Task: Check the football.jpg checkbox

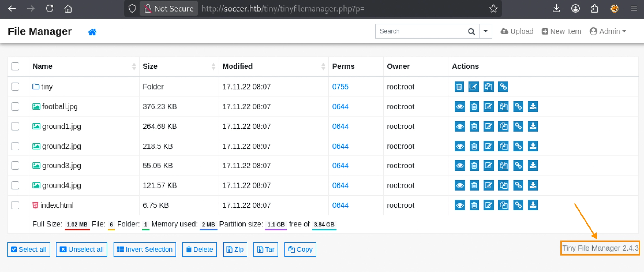Action: tap(15, 106)
